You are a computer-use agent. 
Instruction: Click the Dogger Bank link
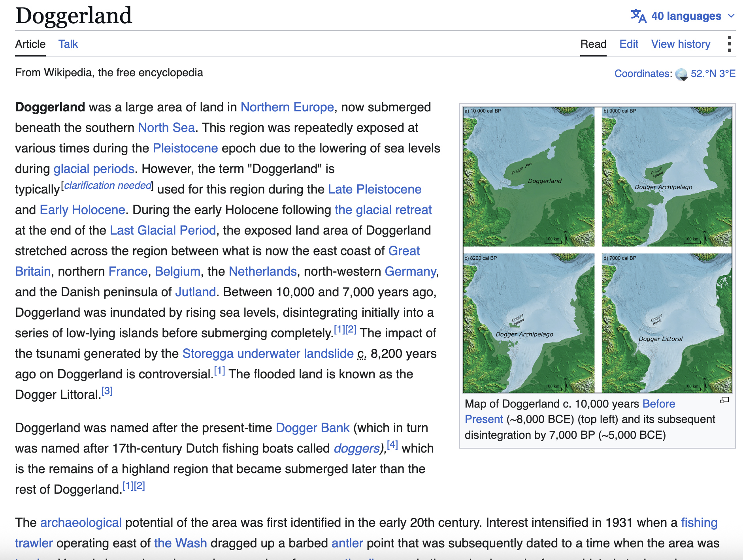coord(313,428)
